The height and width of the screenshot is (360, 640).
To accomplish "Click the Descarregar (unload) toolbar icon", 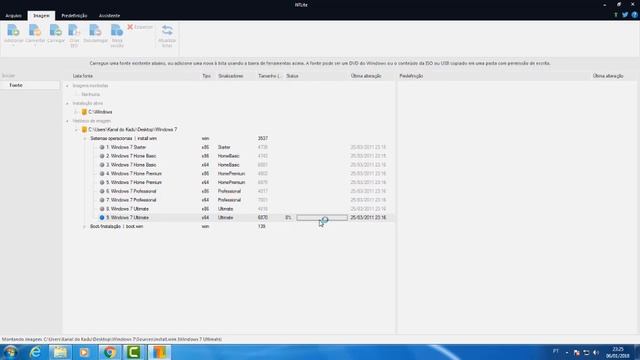I will 95,30.
